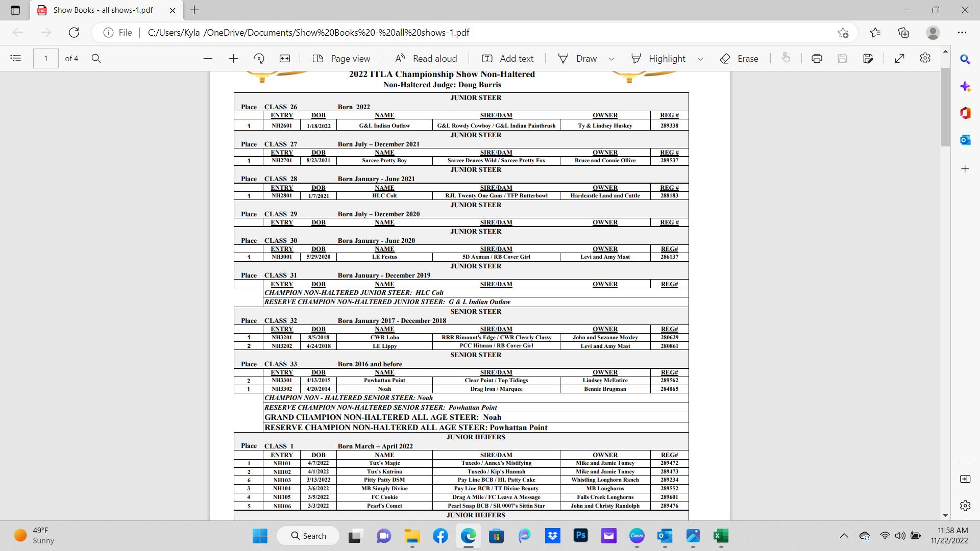Click the Rotate icon in PDF toolbar

click(x=259, y=59)
